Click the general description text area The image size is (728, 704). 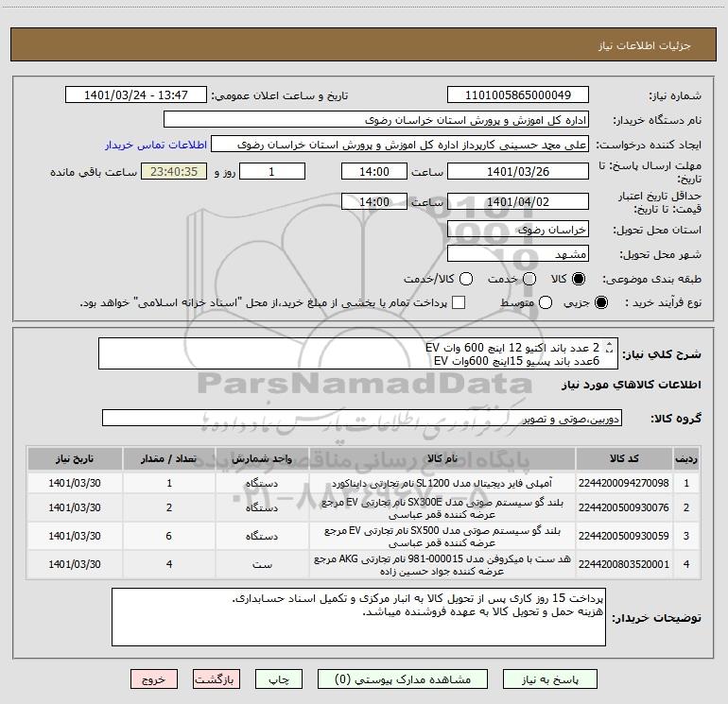(358, 353)
